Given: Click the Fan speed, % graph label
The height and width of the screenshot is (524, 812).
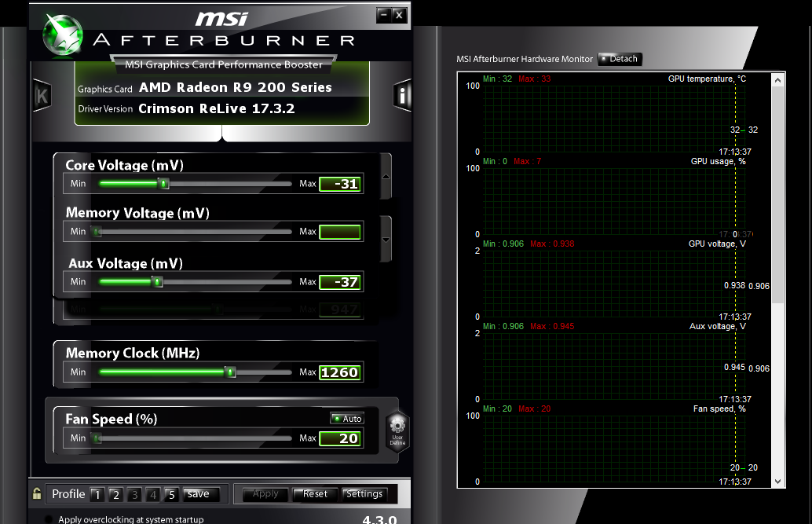Looking at the screenshot, I should pyautogui.click(x=719, y=409).
